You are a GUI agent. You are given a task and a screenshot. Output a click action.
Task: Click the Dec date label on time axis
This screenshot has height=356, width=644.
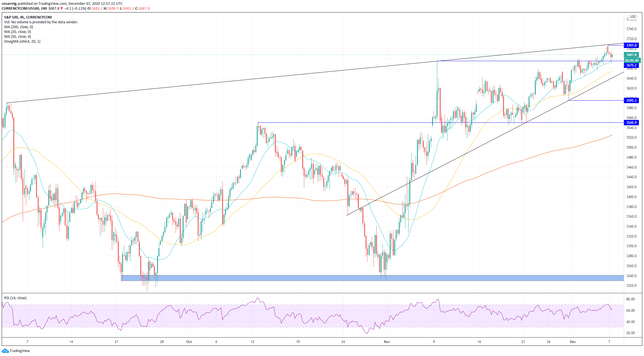(573, 342)
